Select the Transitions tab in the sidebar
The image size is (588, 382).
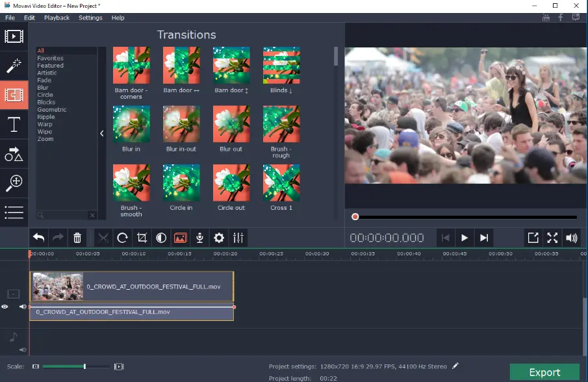(x=14, y=95)
